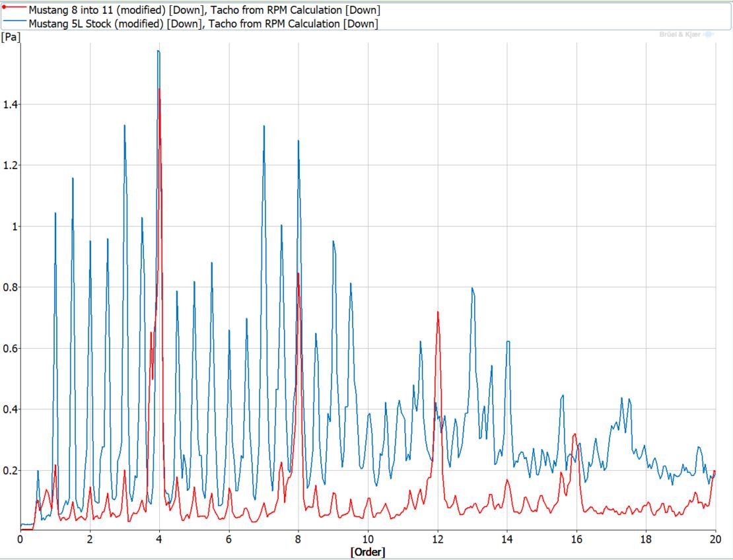Click the x-axis tick label 20
This screenshot has height=560, width=733.
pos(715,539)
